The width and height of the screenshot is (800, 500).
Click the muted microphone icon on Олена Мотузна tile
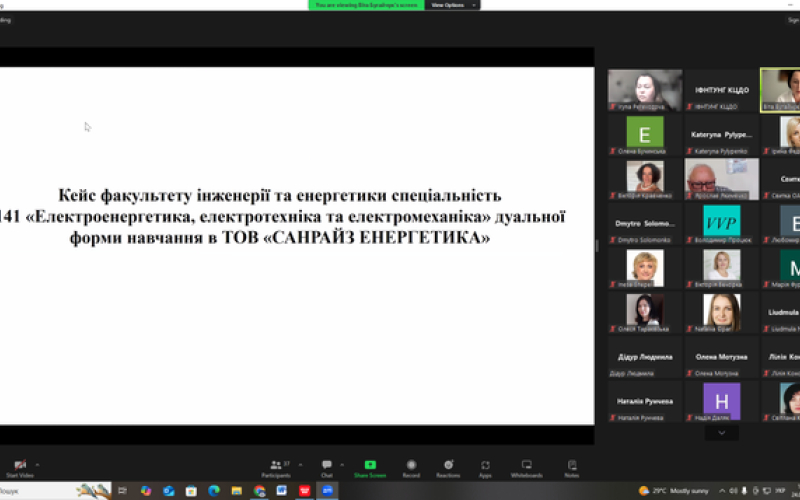[689, 373]
